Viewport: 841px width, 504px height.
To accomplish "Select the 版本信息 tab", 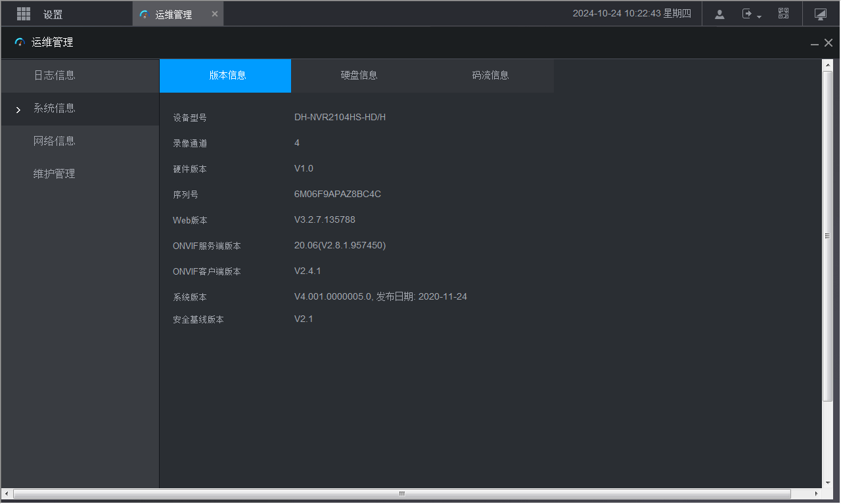I will tap(227, 76).
